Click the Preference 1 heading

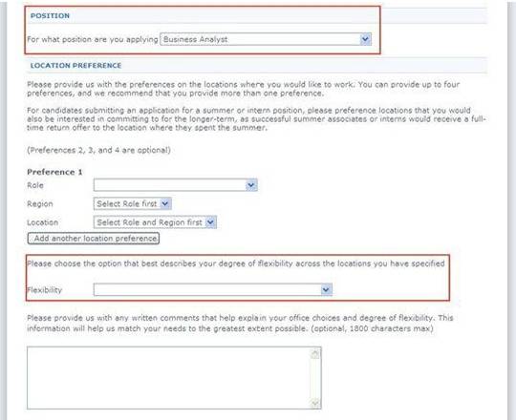[54, 172]
